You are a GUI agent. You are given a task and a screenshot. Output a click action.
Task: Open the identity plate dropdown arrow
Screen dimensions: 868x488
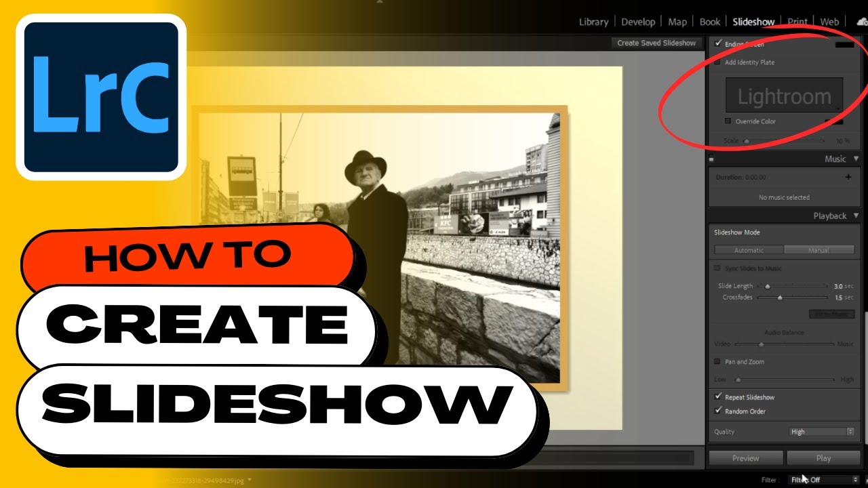(x=840, y=108)
